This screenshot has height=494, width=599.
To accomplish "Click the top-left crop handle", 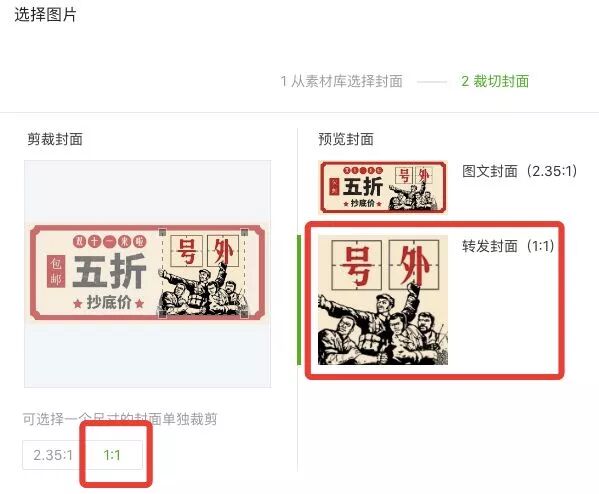I will pos(162,232).
